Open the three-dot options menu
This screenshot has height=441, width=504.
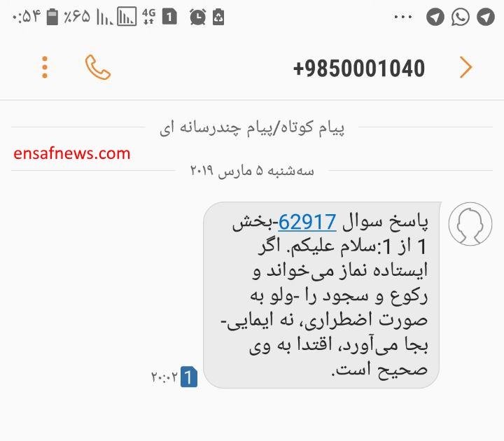point(45,67)
